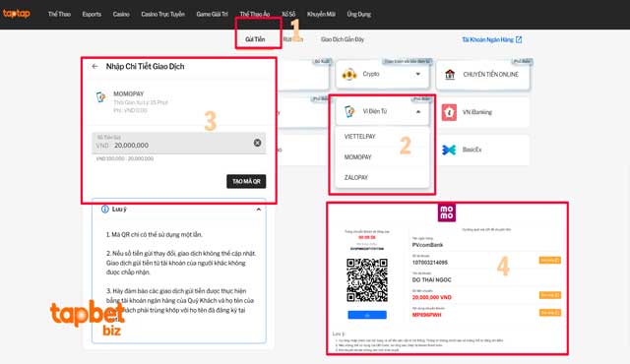
Task: Click note '1. Mã QR chỉ có thể sử dụng một lần'
Action: pos(155,234)
